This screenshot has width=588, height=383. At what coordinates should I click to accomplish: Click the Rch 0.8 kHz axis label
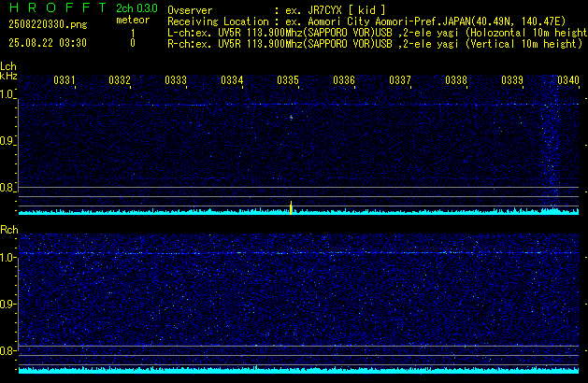pyautogui.click(x=7, y=350)
